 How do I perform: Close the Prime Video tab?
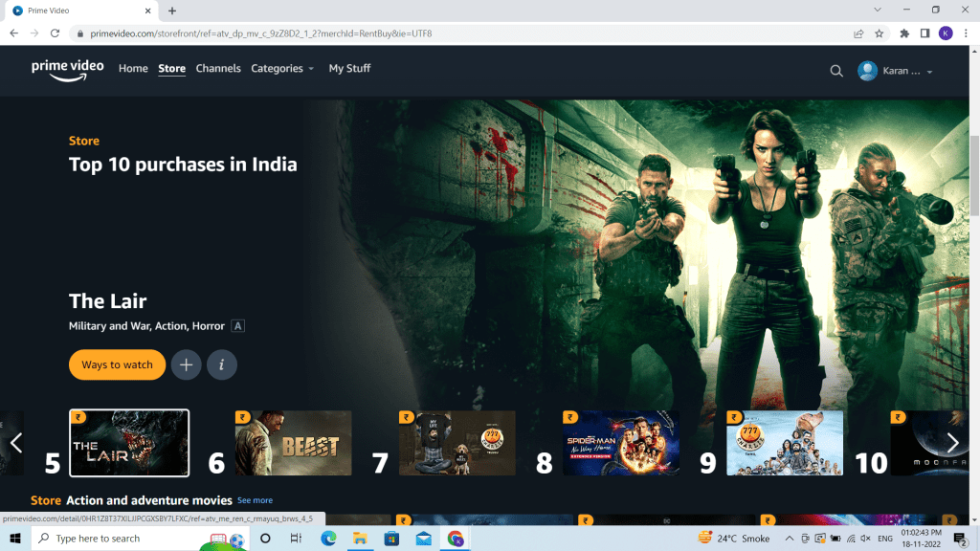click(x=147, y=11)
